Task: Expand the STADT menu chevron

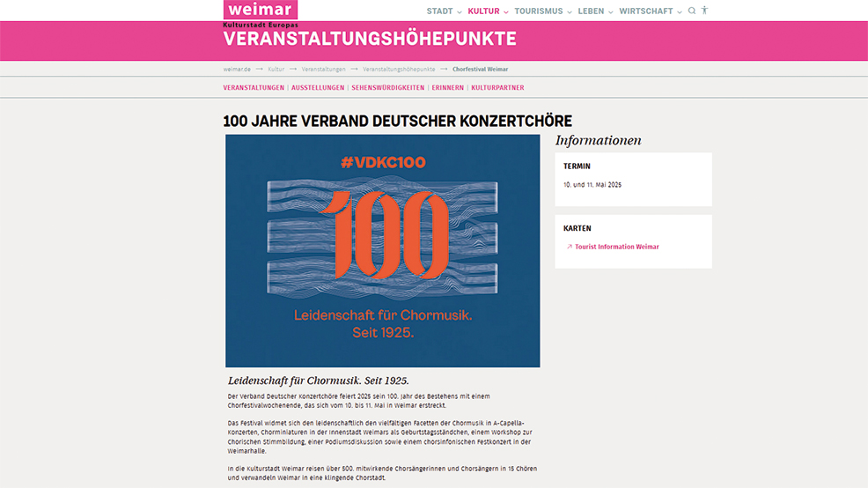Action: pyautogui.click(x=460, y=12)
